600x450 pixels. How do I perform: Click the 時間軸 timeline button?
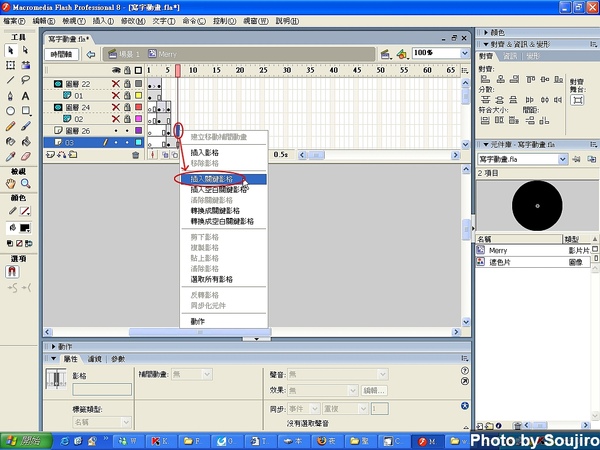(x=62, y=54)
